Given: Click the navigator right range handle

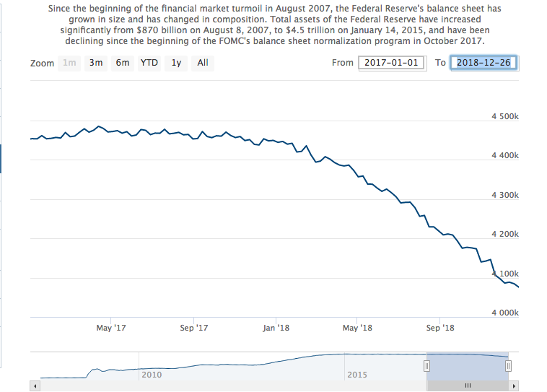Looking at the screenshot, I should pyautogui.click(x=508, y=366).
